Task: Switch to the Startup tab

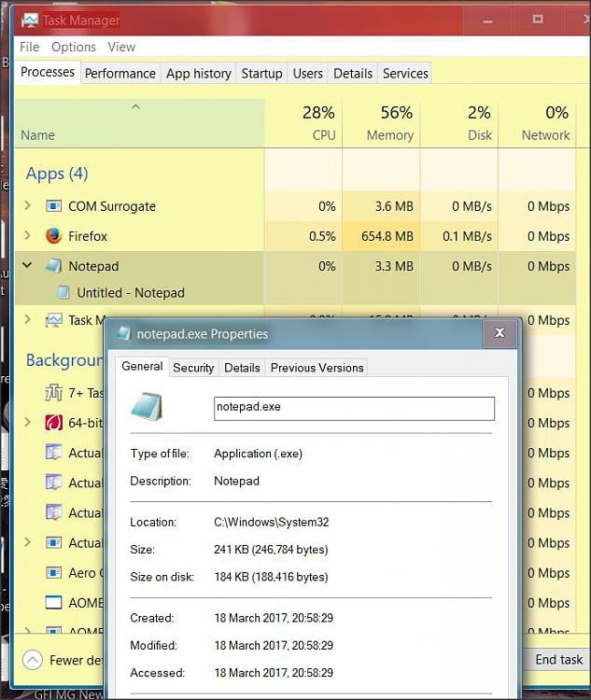Action: pyautogui.click(x=261, y=73)
